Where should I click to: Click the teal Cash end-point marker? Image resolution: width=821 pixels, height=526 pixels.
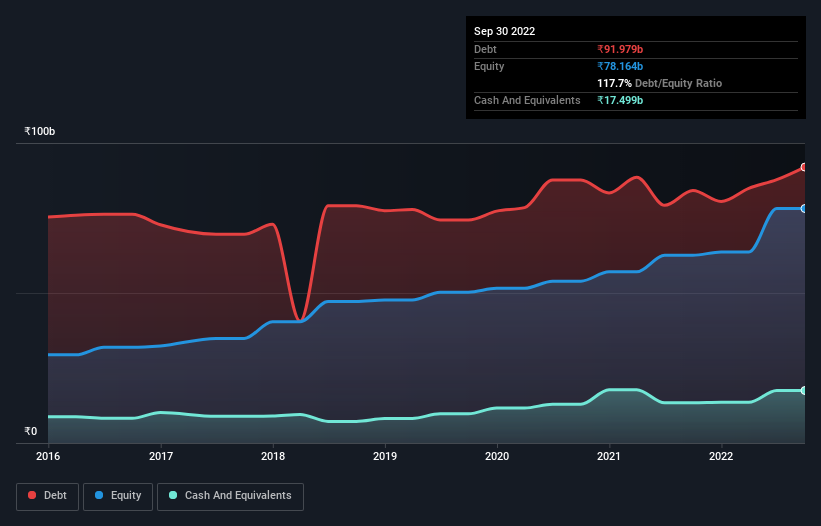click(x=804, y=390)
